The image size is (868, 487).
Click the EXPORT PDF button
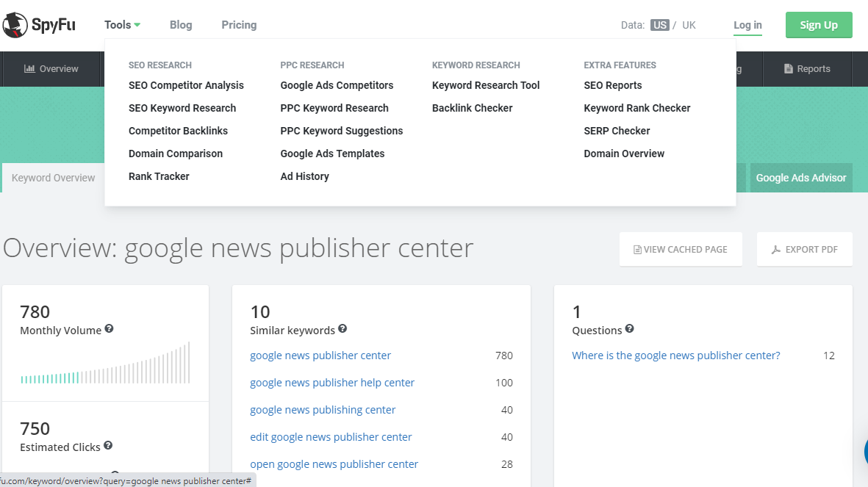(x=804, y=250)
